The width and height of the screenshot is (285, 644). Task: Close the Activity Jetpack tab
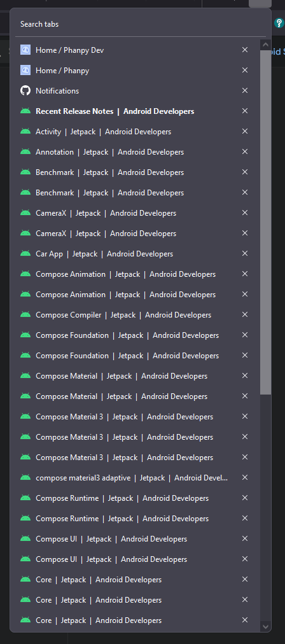(245, 131)
